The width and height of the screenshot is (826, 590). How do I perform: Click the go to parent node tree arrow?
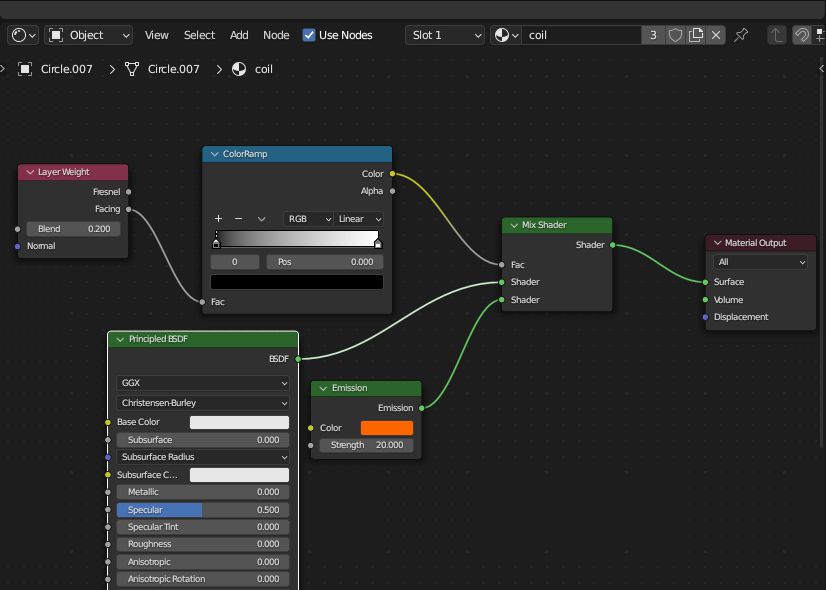pos(777,35)
